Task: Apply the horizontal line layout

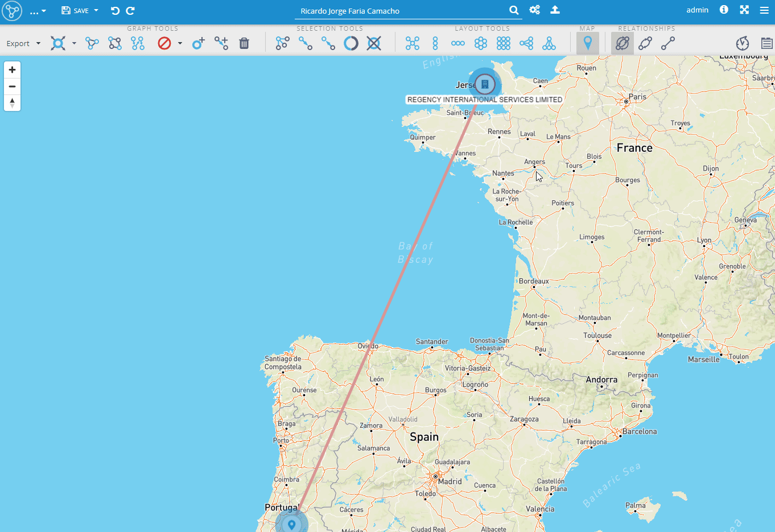Action: pos(458,43)
